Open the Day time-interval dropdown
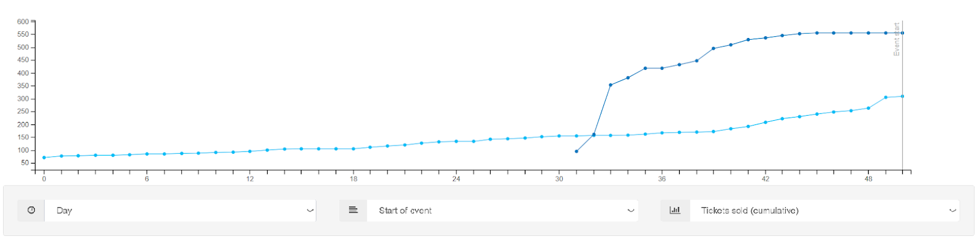The image size is (980, 242). pyautogui.click(x=181, y=210)
